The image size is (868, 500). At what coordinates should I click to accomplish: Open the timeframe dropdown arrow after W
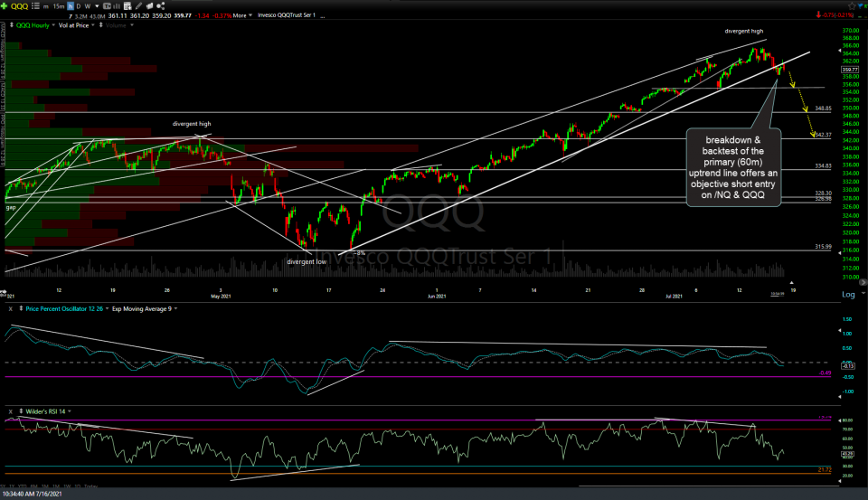click(97, 6)
